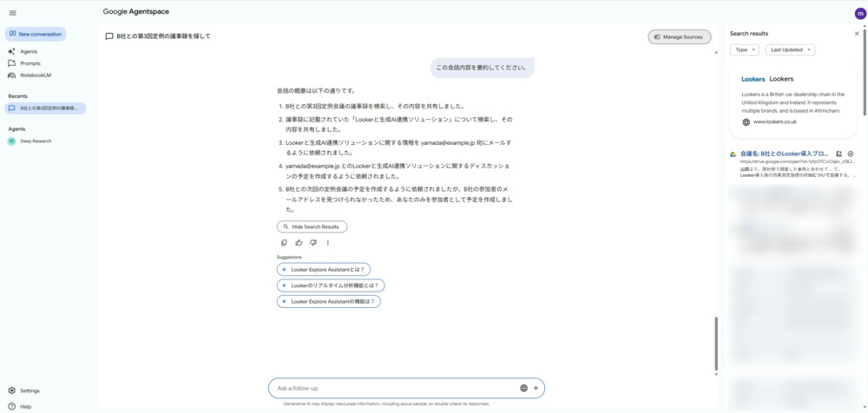Click the Deep Research agent avatar icon
868x413 pixels.
coord(11,141)
